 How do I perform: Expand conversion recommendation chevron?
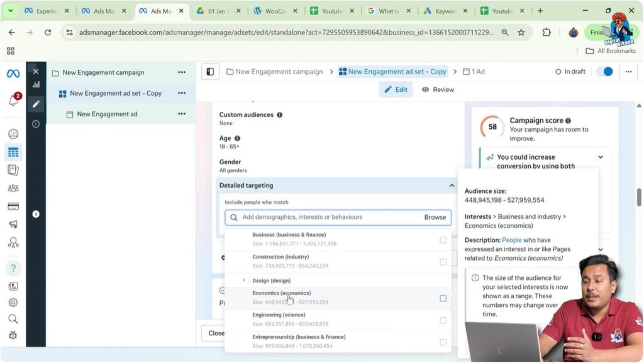tap(601, 157)
